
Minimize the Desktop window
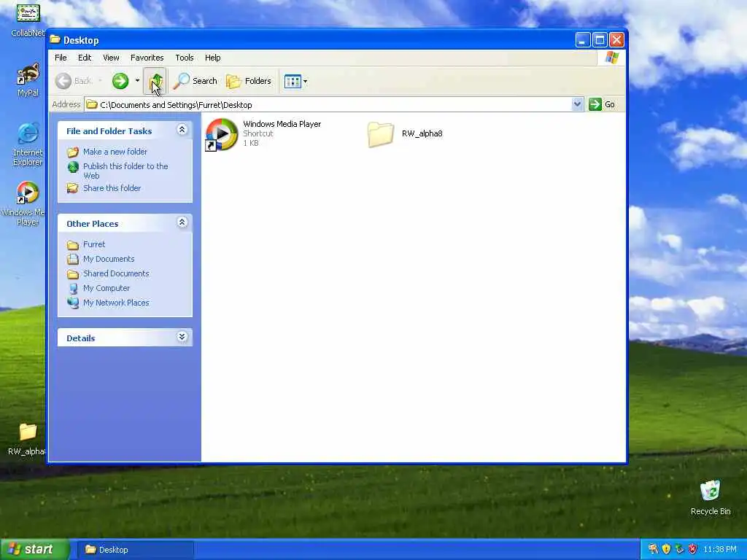click(x=583, y=40)
